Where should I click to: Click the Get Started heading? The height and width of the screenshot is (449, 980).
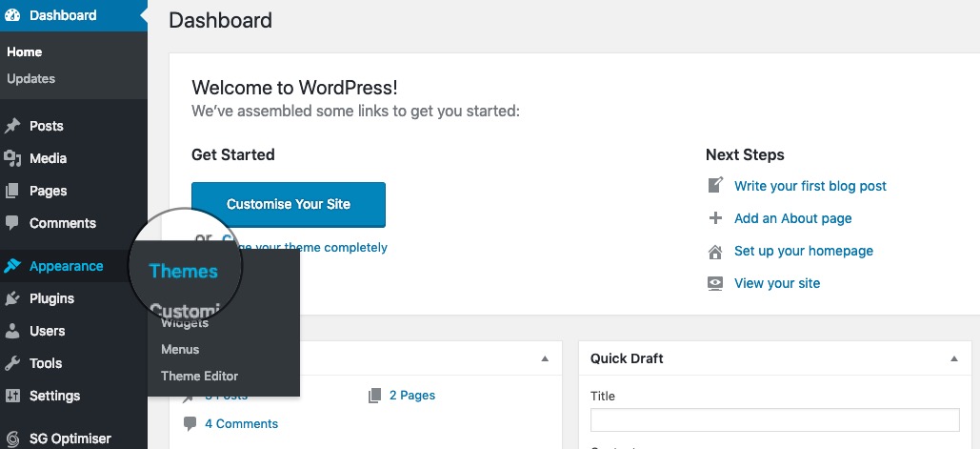click(233, 154)
